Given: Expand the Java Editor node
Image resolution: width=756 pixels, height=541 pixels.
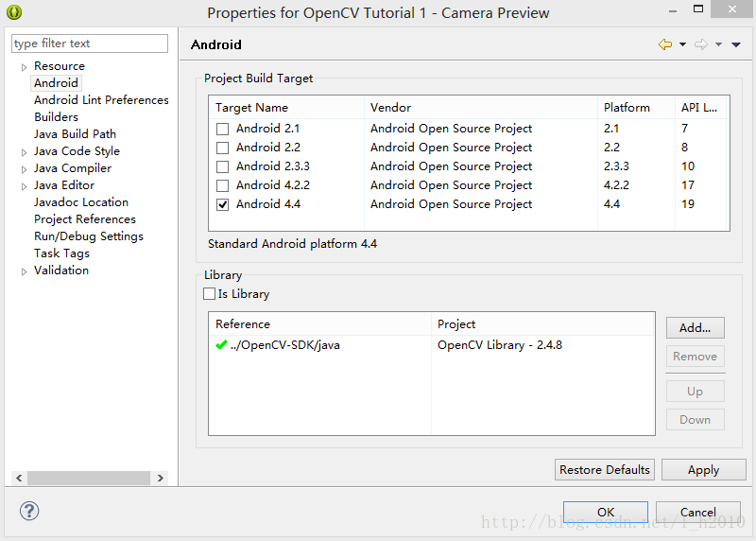Looking at the screenshot, I should pyautogui.click(x=24, y=186).
